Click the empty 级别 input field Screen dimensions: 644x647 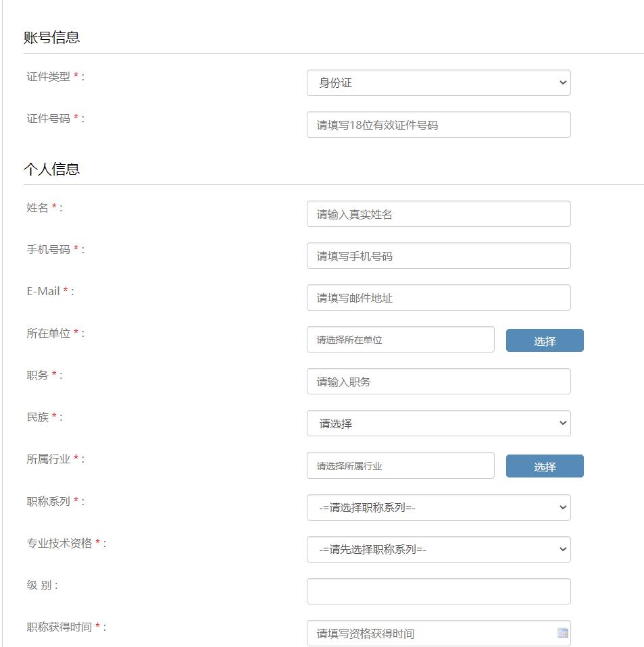point(438,592)
